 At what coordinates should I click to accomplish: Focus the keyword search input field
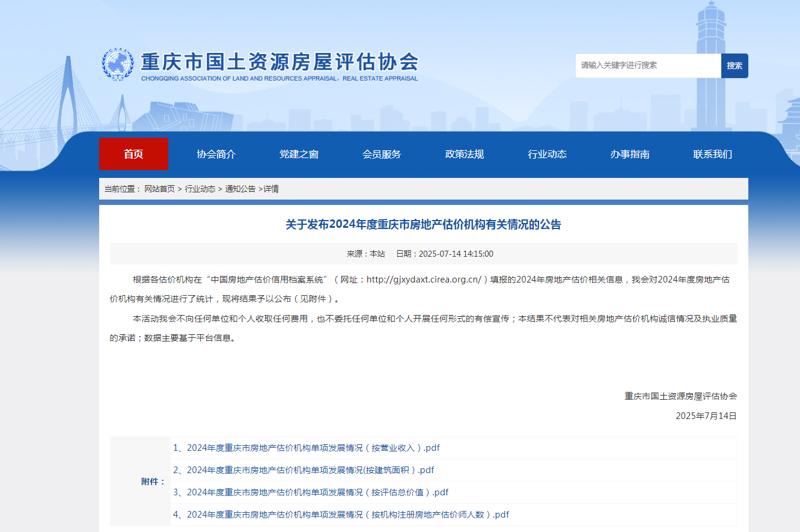pos(648,66)
